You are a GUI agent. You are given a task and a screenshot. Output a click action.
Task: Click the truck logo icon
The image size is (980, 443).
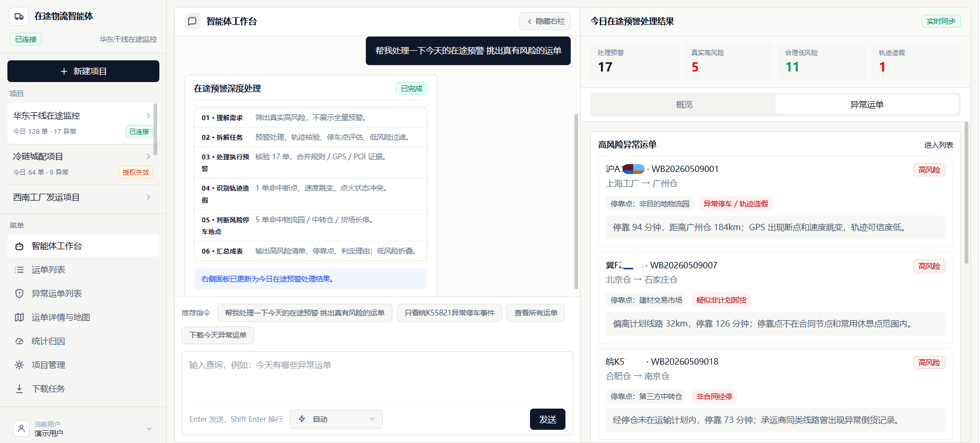tap(19, 16)
